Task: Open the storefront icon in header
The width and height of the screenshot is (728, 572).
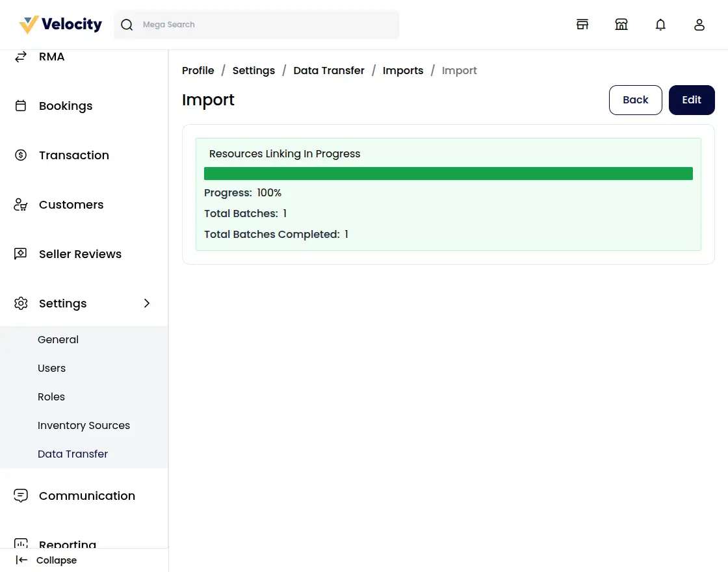Action: [x=582, y=25]
